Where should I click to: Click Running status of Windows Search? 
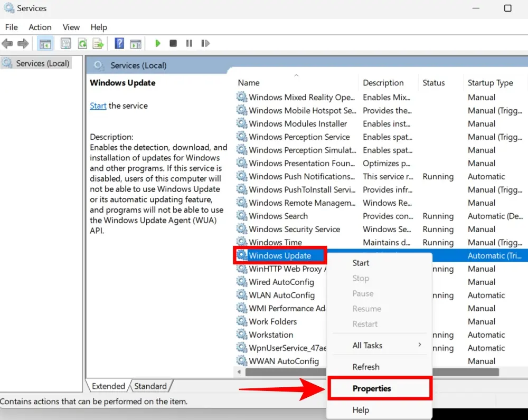(x=438, y=216)
